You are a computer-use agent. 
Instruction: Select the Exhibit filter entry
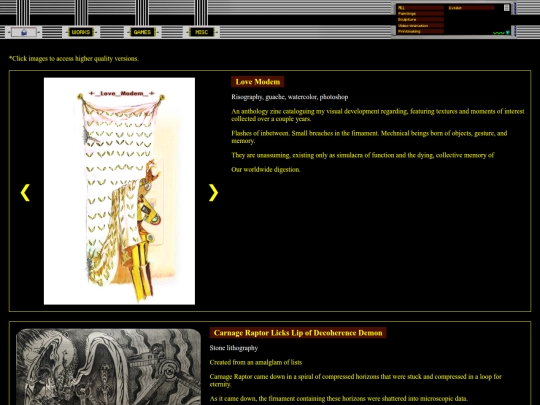[471, 8]
